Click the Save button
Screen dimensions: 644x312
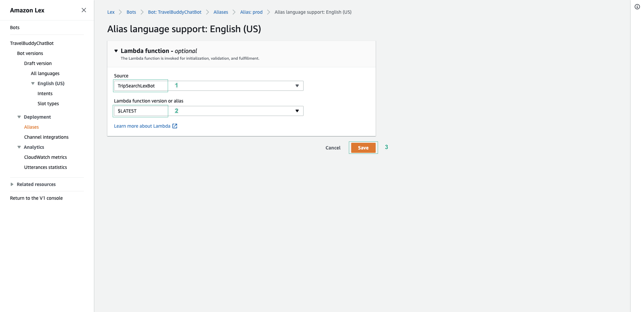pos(363,148)
